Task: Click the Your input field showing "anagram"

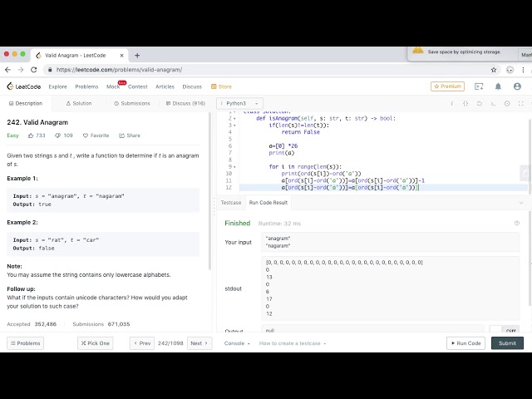Action: [x=390, y=242]
